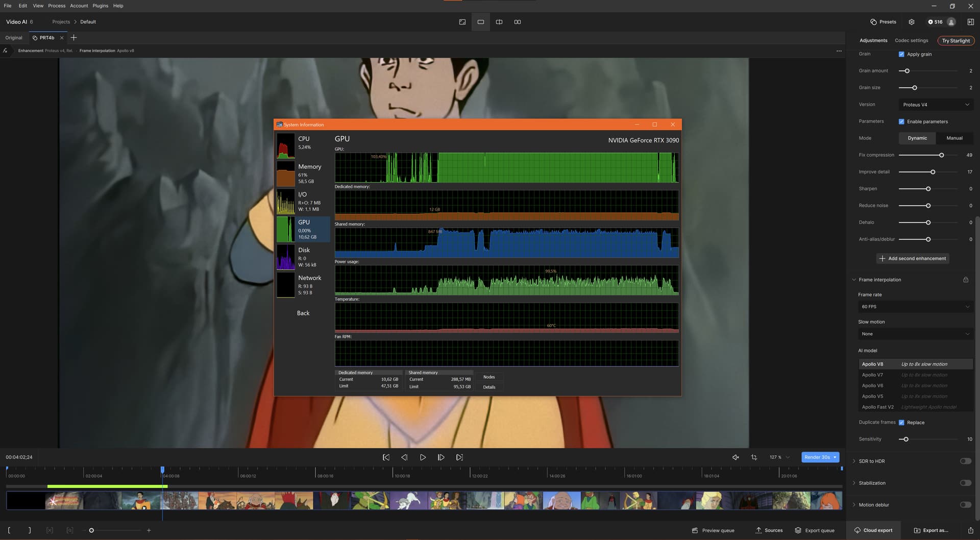Viewport: 980px width, 540px height.
Task: Enable the SDR to HDR toggle
Action: [965, 461]
